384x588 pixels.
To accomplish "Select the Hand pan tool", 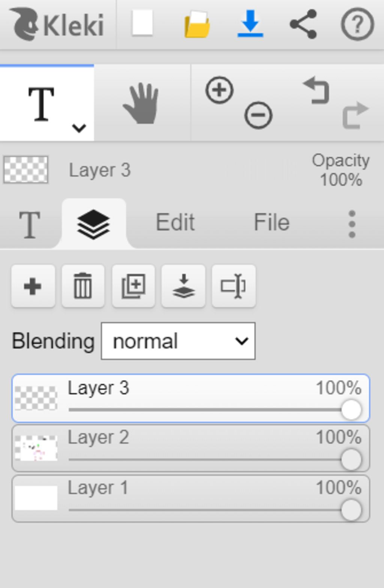I will click(141, 103).
